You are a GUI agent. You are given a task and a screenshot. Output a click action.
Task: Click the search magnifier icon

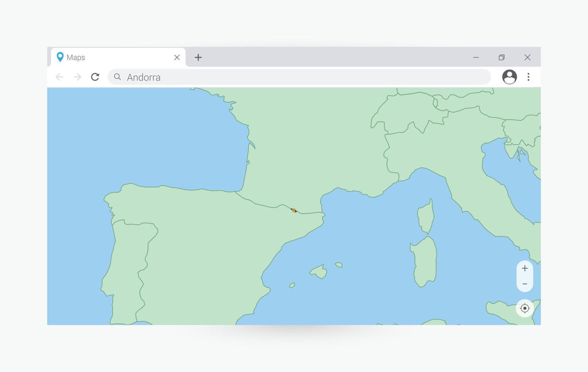point(118,77)
